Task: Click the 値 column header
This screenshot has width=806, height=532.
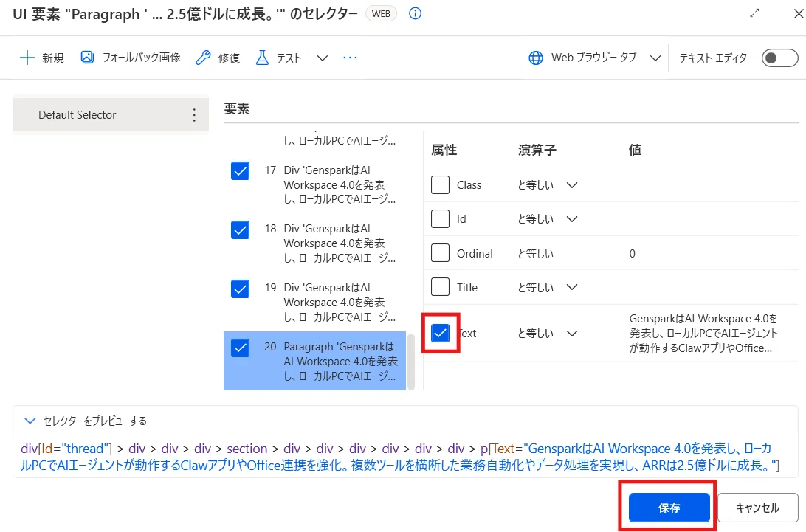Action: click(x=635, y=150)
